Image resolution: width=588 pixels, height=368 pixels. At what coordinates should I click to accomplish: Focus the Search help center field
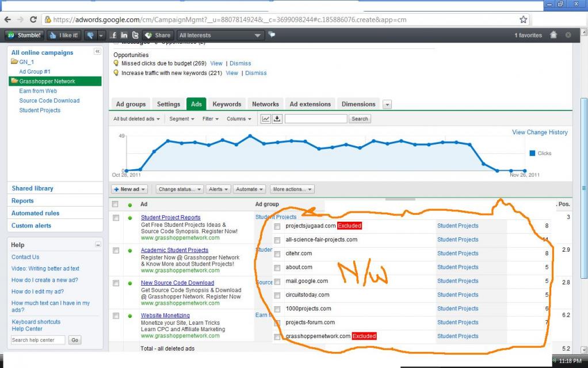pyautogui.click(x=38, y=340)
